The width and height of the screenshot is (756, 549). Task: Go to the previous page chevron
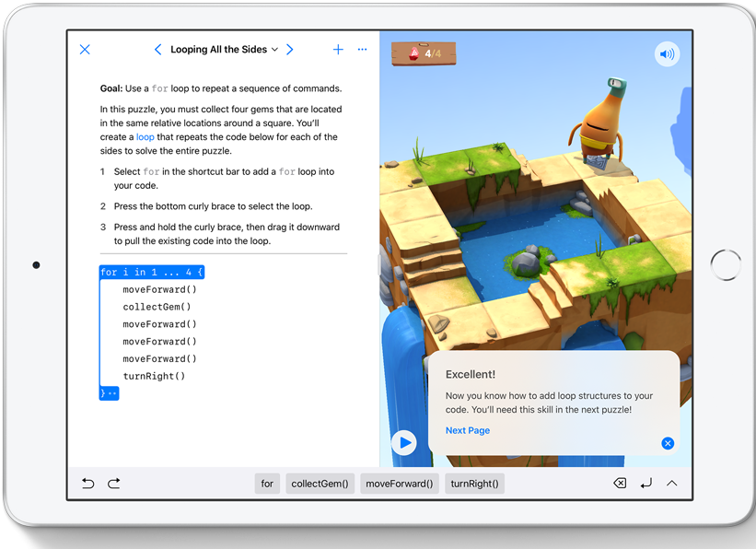point(157,50)
